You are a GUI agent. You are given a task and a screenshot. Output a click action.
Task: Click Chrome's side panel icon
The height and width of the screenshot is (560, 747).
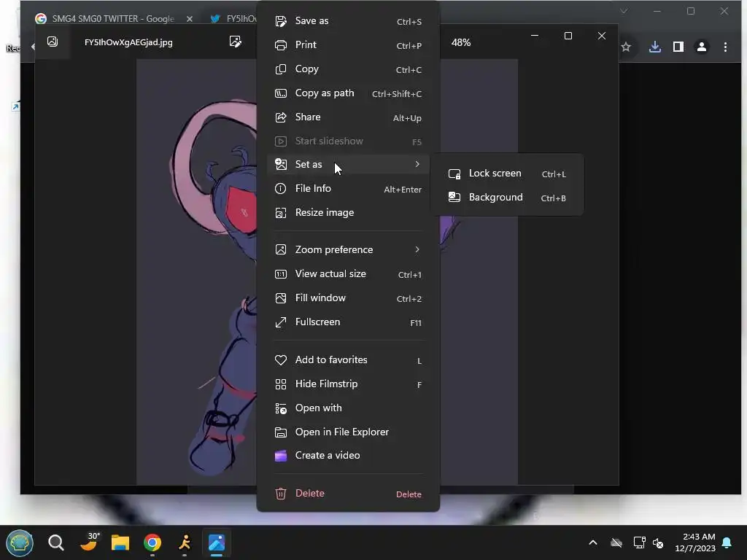[x=678, y=47]
